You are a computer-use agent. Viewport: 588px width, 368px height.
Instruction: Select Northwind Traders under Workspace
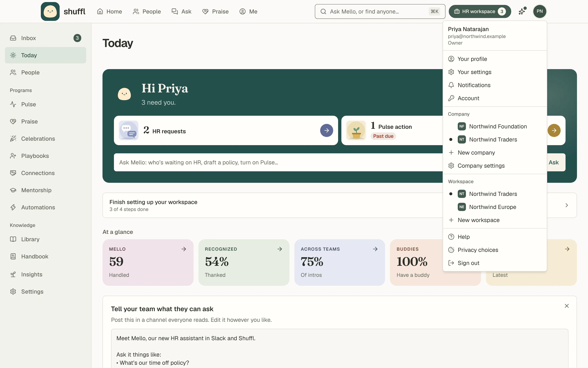click(x=495, y=194)
